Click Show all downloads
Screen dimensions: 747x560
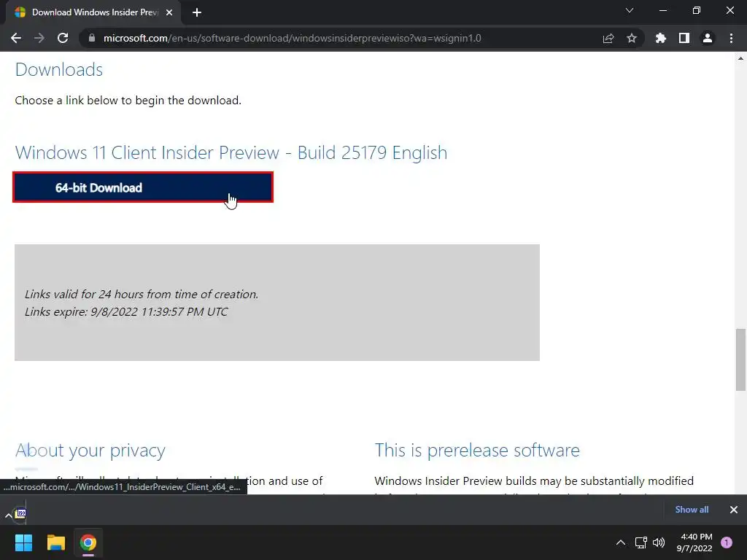click(x=692, y=510)
